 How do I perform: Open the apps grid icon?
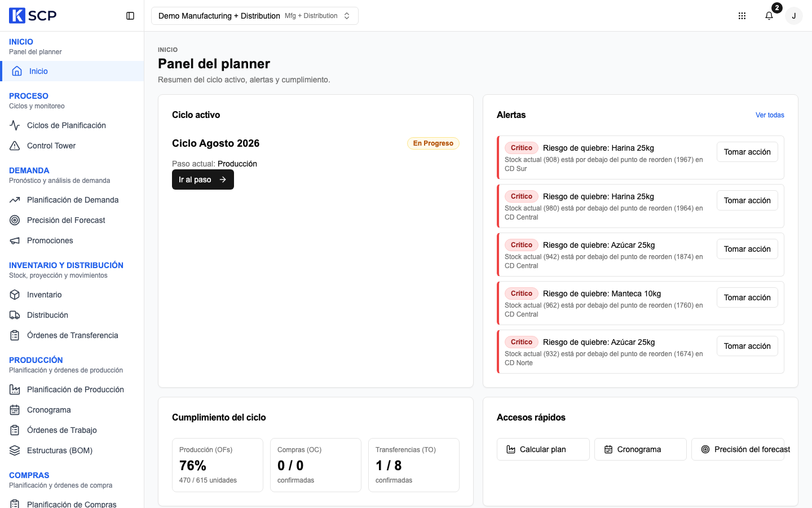pyautogui.click(x=742, y=16)
